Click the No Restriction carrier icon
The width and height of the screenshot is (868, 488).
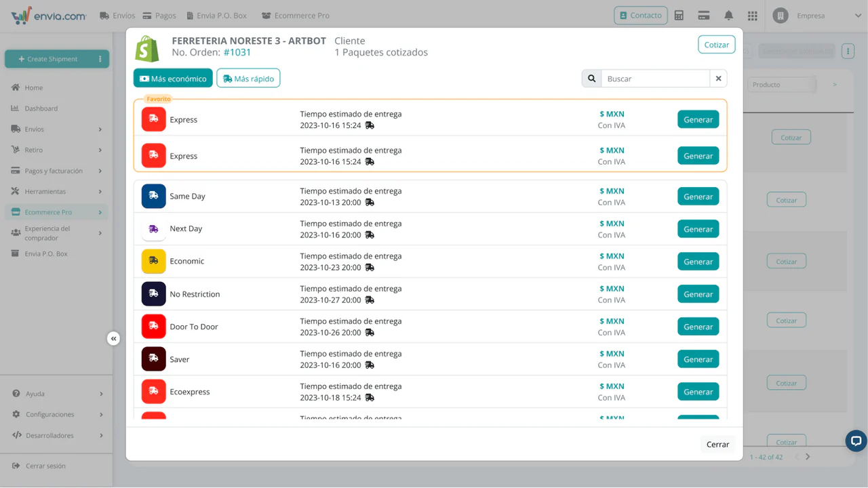[153, 293]
